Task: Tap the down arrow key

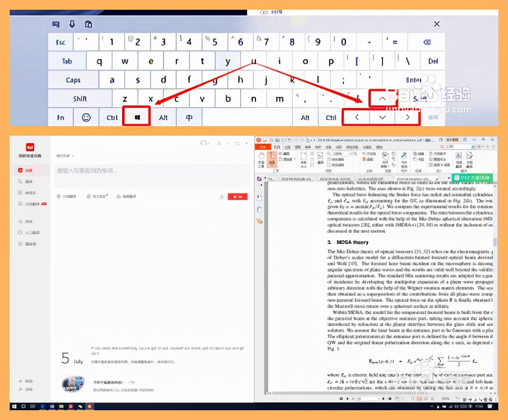Action: 382,117
